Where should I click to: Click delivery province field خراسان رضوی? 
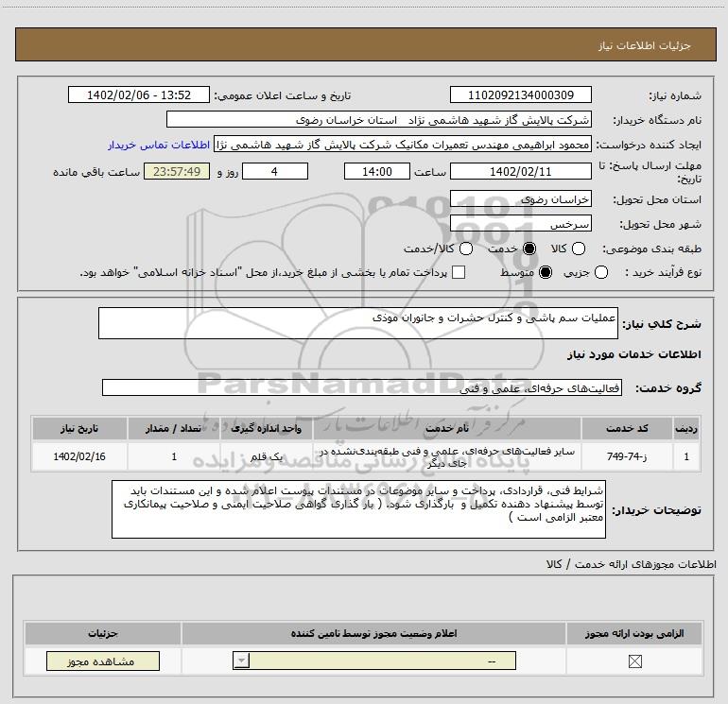pos(520,199)
